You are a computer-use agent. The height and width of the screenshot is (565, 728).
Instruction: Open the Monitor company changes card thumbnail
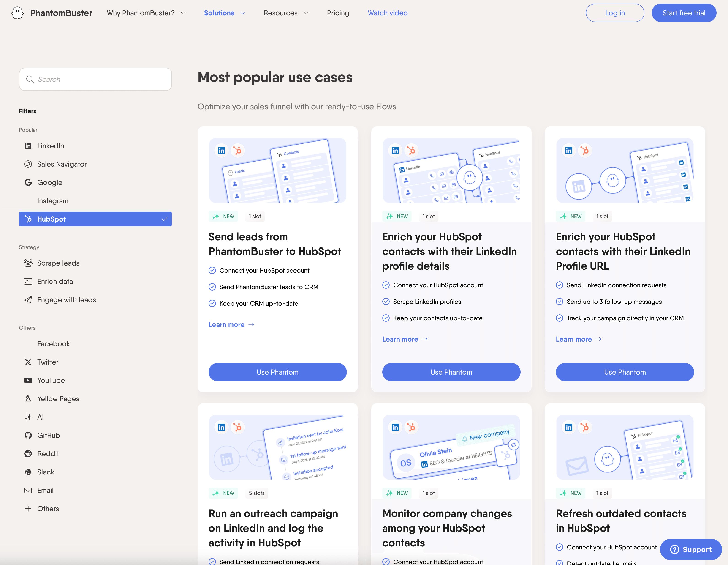pos(451,447)
